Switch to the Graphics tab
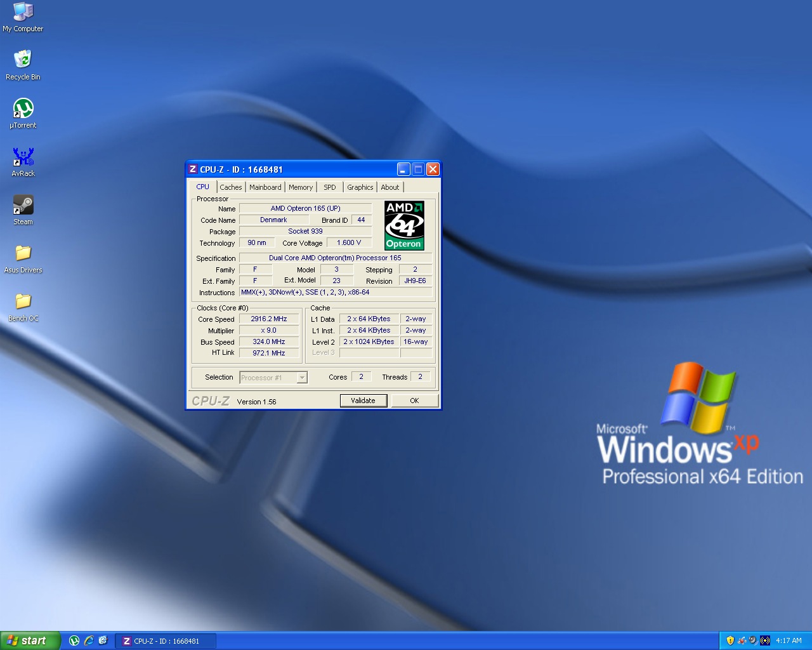Image resolution: width=812 pixels, height=650 pixels. [360, 187]
